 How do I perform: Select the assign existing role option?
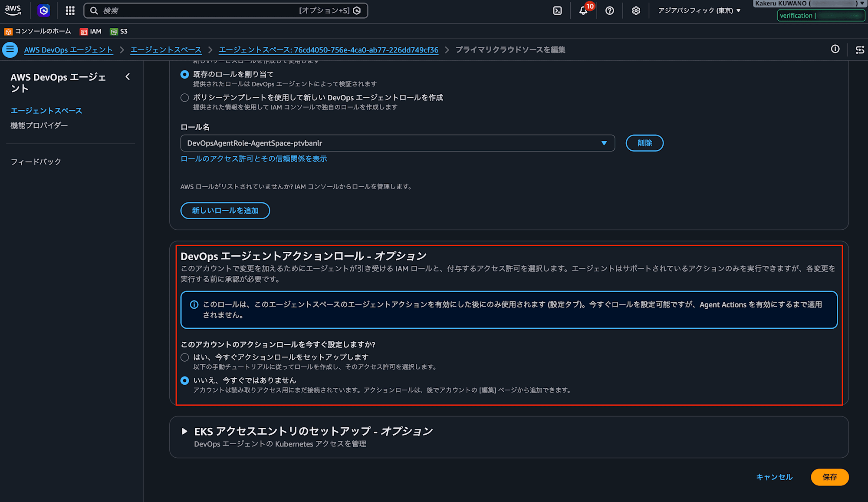click(184, 74)
